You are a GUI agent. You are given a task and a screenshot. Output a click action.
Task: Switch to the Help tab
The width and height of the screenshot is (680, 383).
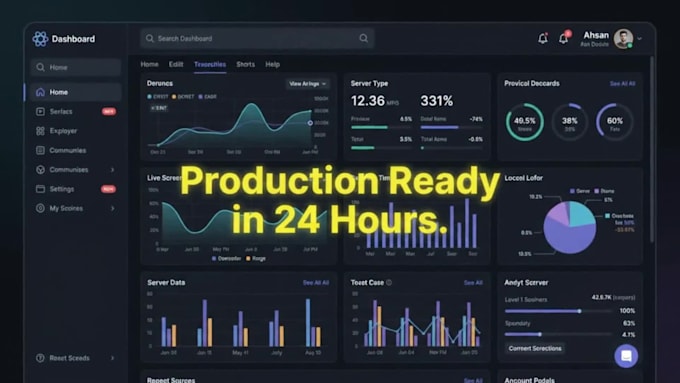tap(272, 64)
